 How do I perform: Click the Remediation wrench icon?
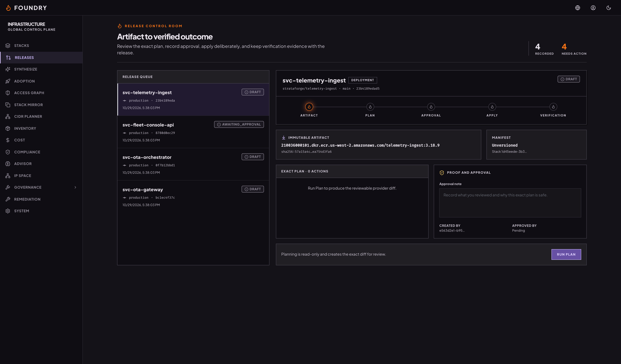click(x=8, y=199)
